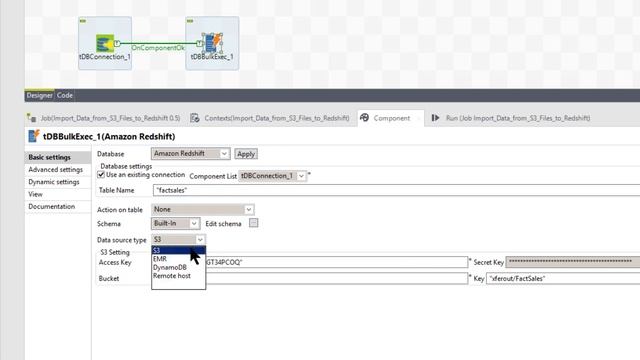Select the tDBConnection_1 component on canvas
Viewport: 640px width, 360px height.
[104, 43]
